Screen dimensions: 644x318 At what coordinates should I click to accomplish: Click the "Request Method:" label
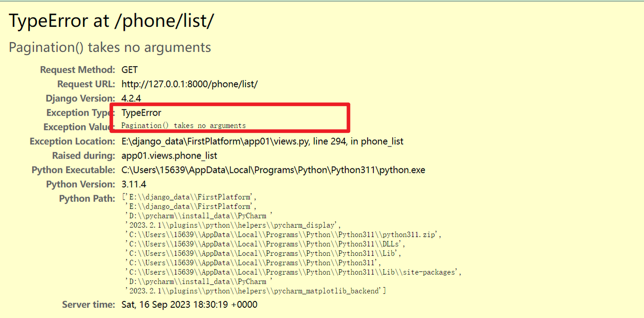click(77, 69)
